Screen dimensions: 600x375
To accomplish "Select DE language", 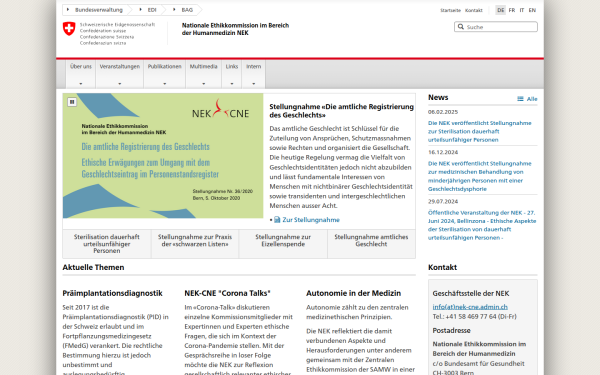I will (501, 10).
